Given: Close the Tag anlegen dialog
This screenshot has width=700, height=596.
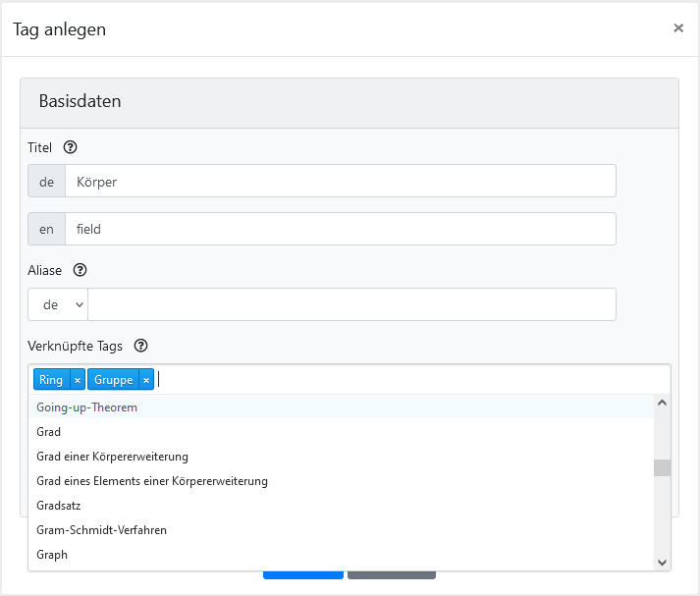Looking at the screenshot, I should (678, 28).
